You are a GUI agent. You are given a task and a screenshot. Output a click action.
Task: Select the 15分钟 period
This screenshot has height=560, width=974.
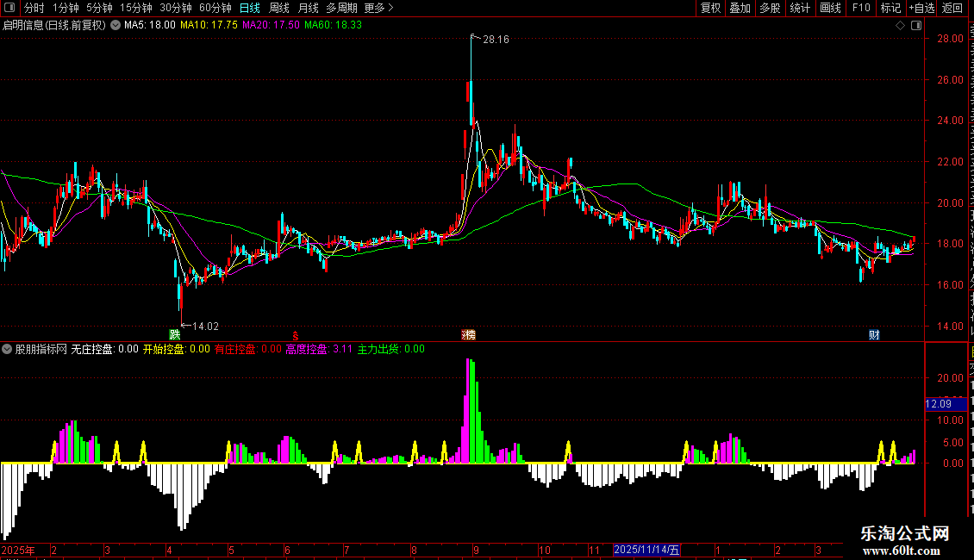click(x=136, y=8)
